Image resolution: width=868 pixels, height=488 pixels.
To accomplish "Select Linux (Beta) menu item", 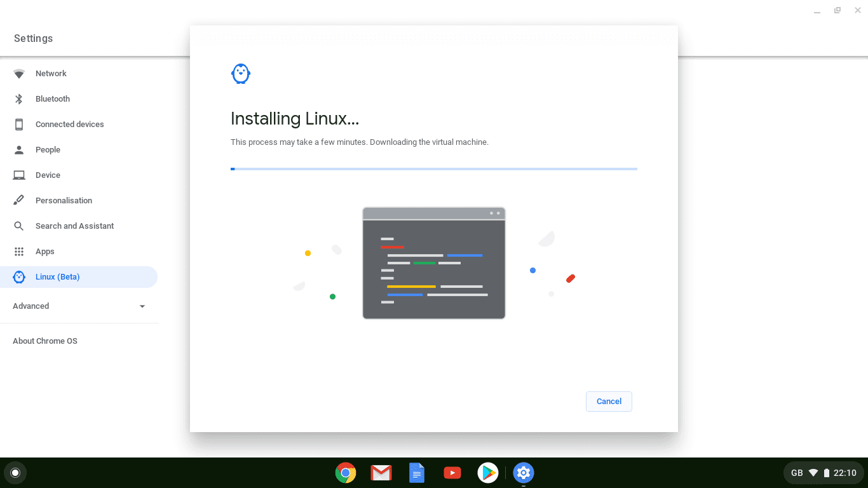I will tap(79, 277).
